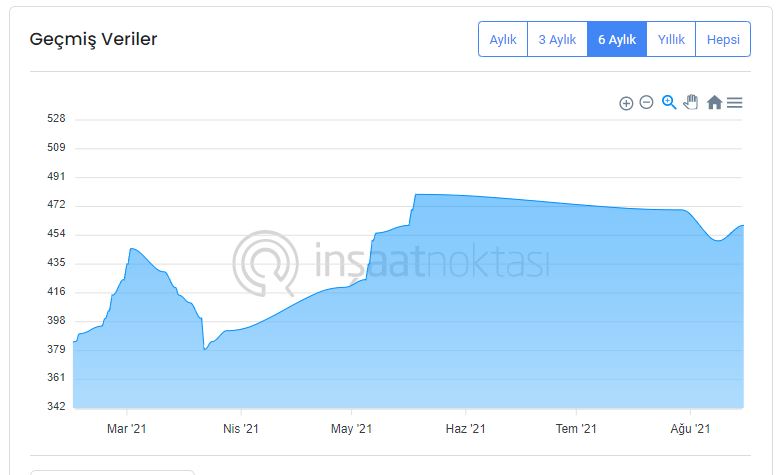Viewport: 784px width, 475px height.
Task: Click the May '21 axis label
Action: coord(352,428)
